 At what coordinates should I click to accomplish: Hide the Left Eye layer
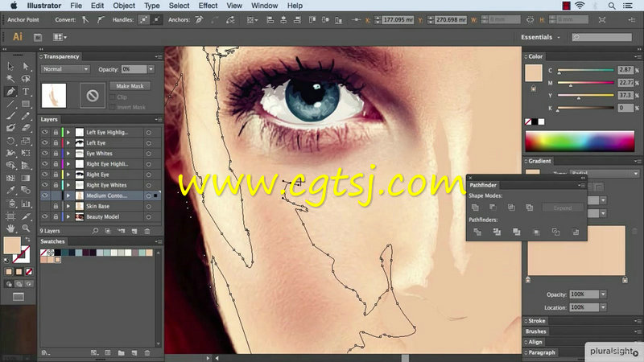[45, 143]
